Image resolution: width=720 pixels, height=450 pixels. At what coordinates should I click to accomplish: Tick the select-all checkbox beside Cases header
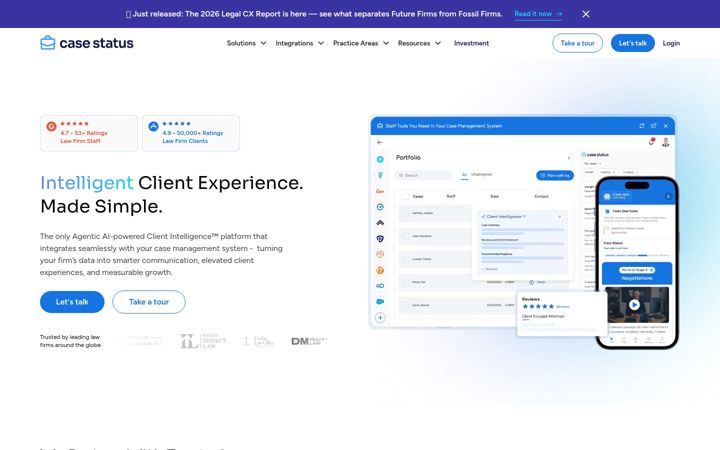(406, 197)
